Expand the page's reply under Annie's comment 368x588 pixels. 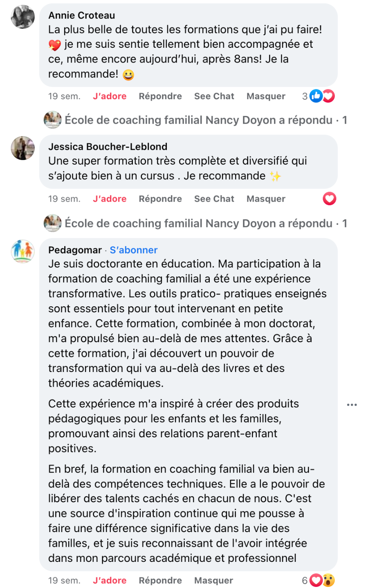point(198,120)
